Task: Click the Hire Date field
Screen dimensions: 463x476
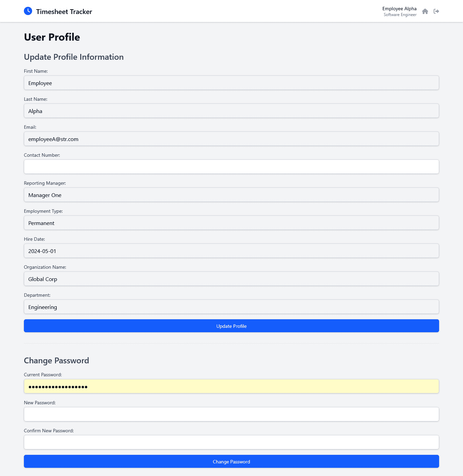Action: [231, 251]
